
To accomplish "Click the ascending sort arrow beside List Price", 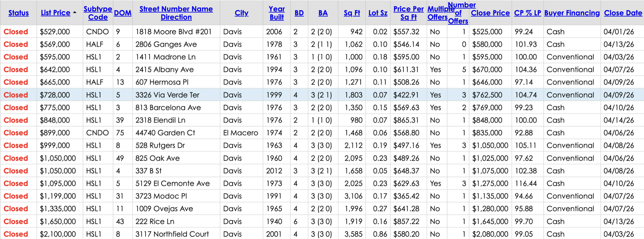I will pyautogui.click(x=75, y=12).
